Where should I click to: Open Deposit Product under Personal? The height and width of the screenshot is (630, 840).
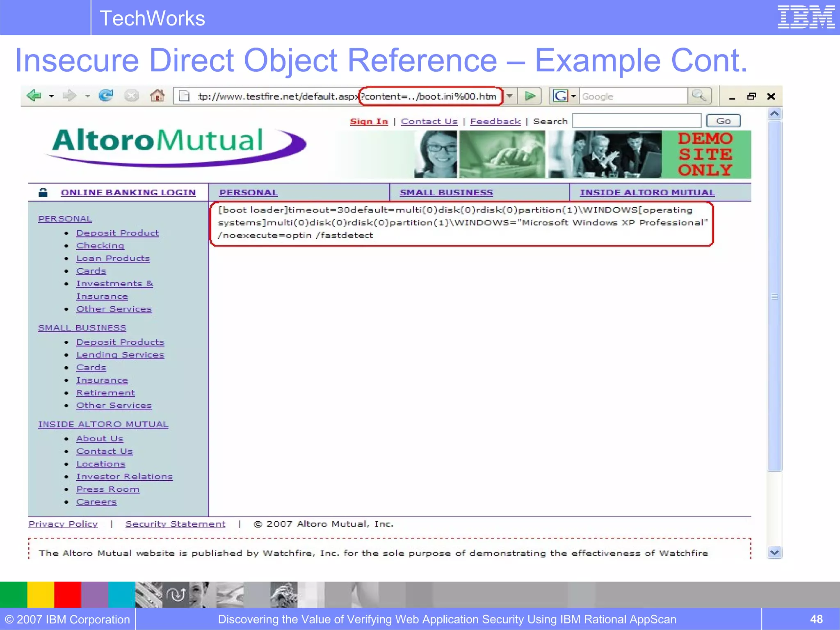click(x=117, y=233)
